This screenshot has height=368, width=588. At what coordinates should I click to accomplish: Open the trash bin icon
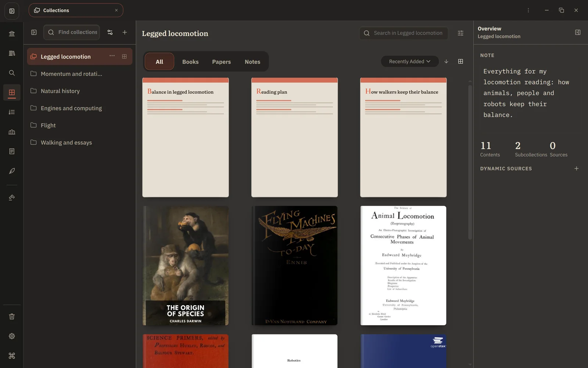point(12,316)
